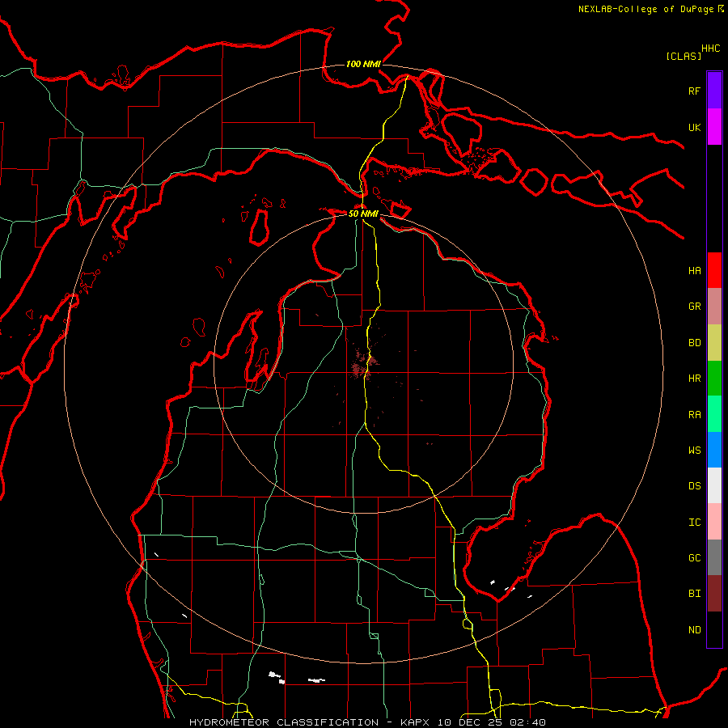728x728 pixels.
Task: Click the BD legend label
Action: (694, 343)
